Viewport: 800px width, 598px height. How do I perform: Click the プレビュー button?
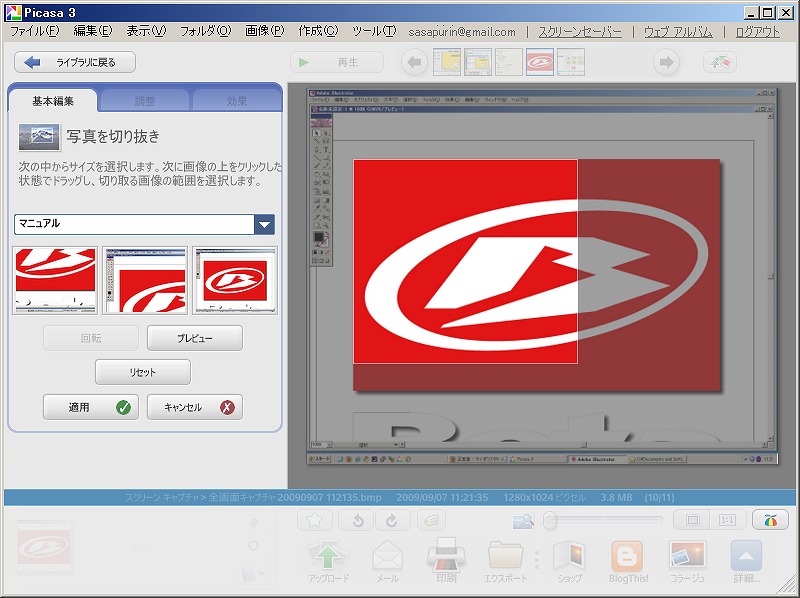point(195,338)
